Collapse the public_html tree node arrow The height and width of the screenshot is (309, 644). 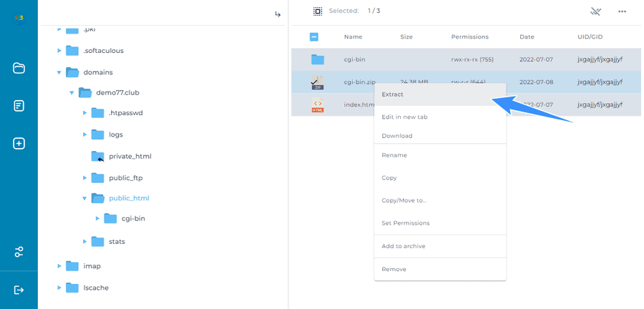84,199
